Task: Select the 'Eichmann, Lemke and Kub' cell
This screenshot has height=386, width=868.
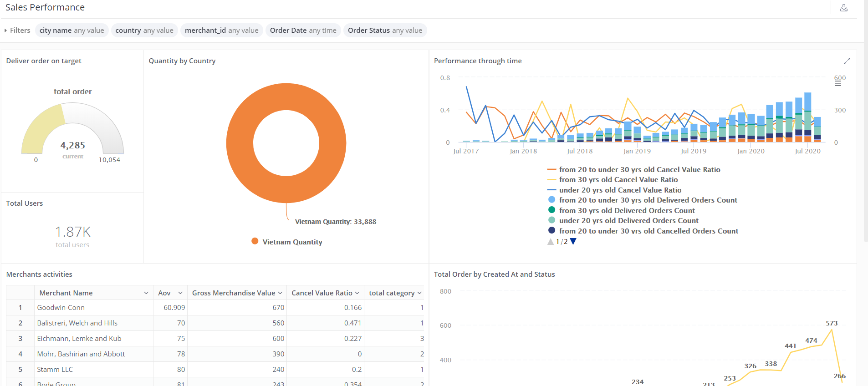Action: pos(94,339)
